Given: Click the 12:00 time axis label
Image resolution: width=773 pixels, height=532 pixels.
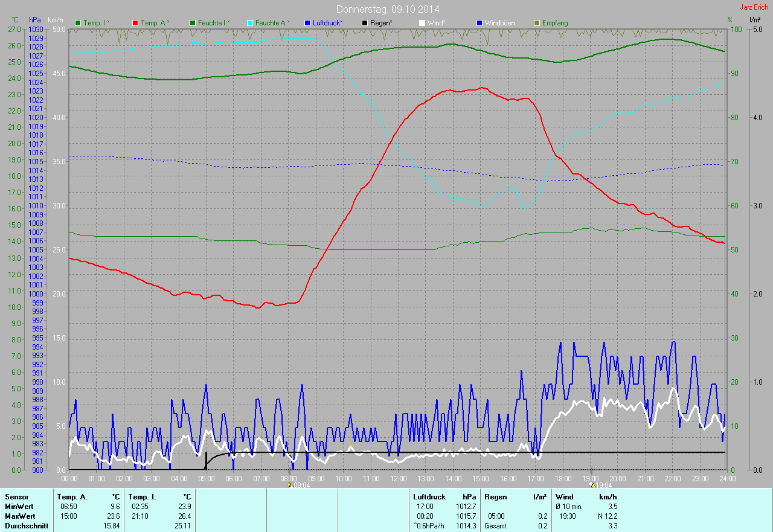Looking at the screenshot, I should click(x=399, y=478).
